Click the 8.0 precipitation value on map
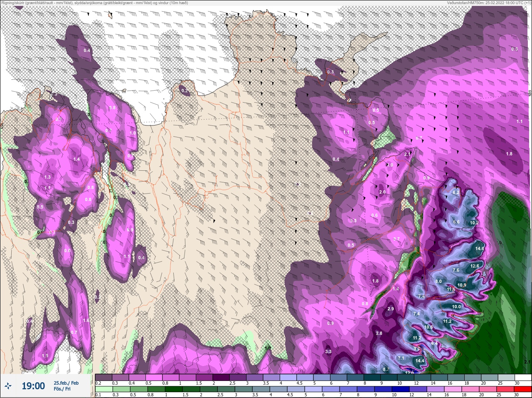 438,281
